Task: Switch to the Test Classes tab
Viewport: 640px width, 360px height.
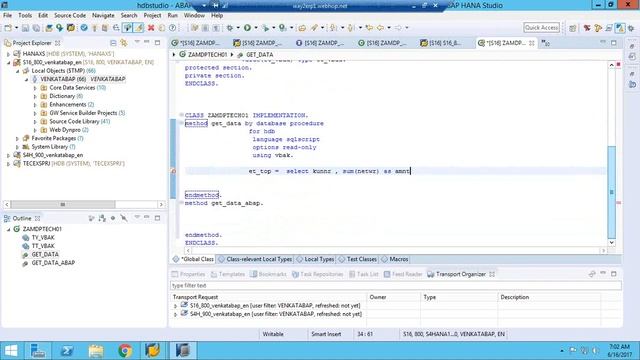Action: 358,259
